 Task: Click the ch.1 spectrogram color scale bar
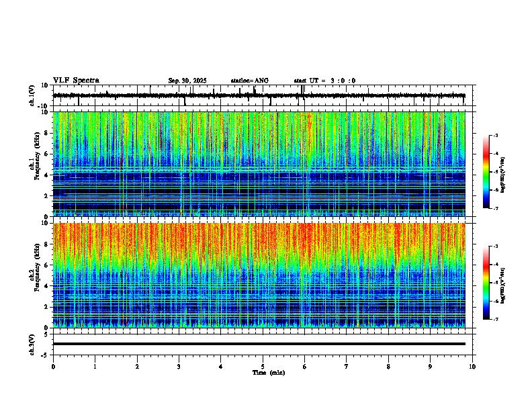tap(486, 172)
